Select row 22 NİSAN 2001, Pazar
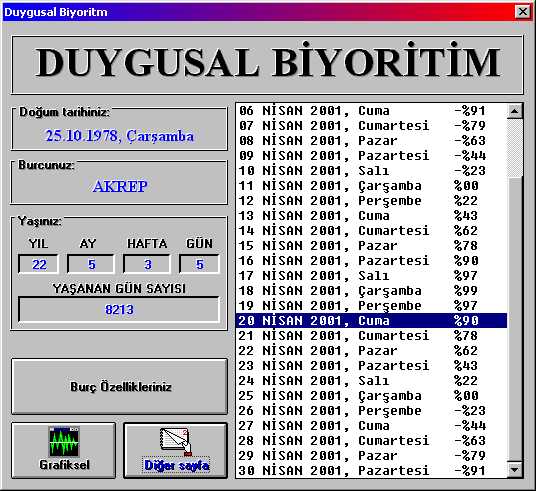536x491 pixels. (372, 351)
